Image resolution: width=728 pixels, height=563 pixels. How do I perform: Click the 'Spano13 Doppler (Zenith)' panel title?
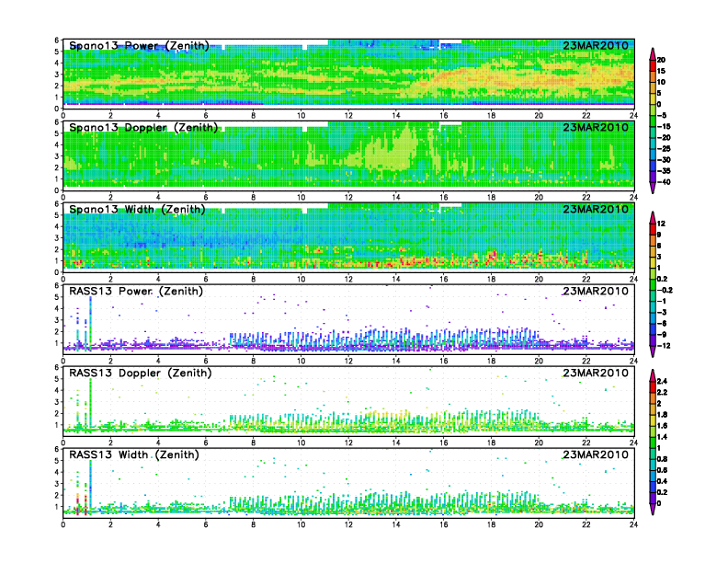pyautogui.click(x=143, y=127)
